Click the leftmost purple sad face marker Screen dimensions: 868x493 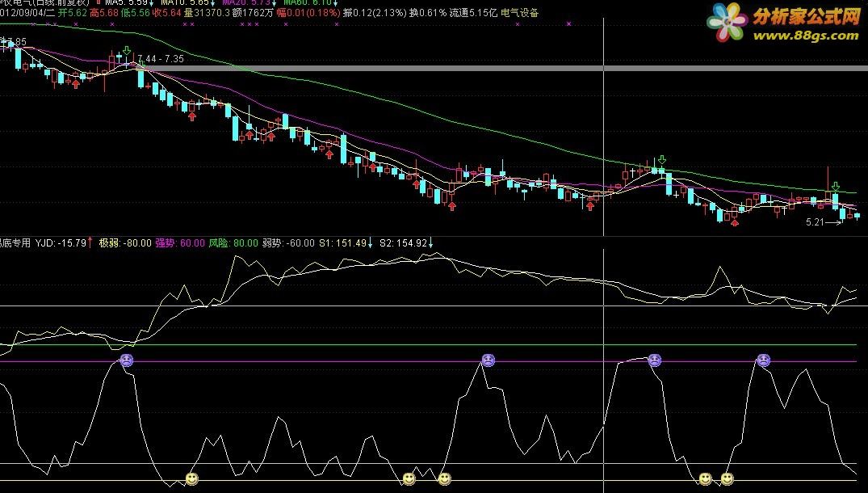(x=127, y=360)
